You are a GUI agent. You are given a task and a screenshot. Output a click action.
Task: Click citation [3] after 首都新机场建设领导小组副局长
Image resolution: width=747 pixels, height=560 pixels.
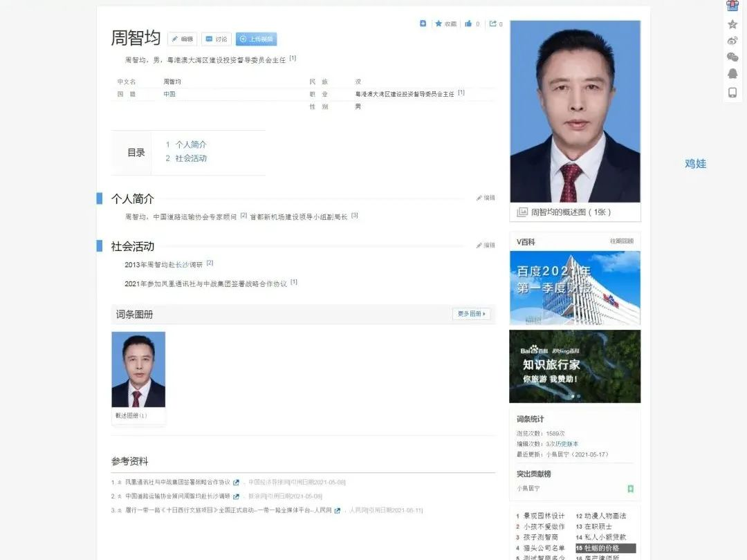[x=354, y=215]
